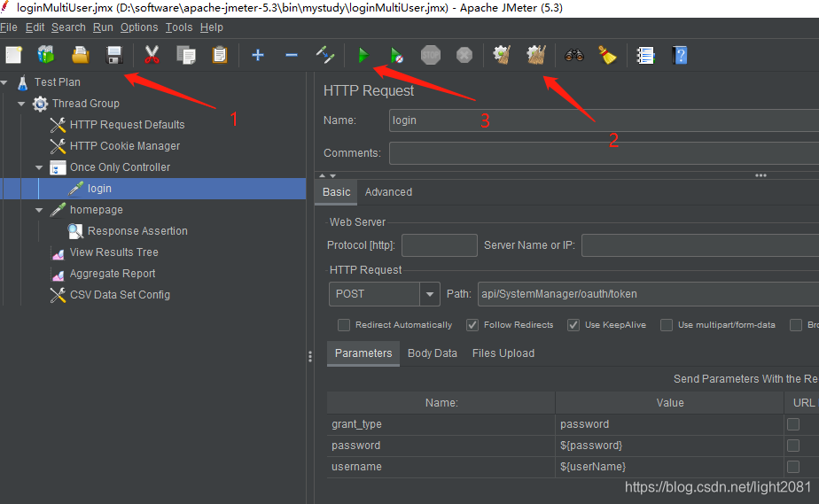
Task: Click the New test plan icon
Action: coord(13,55)
